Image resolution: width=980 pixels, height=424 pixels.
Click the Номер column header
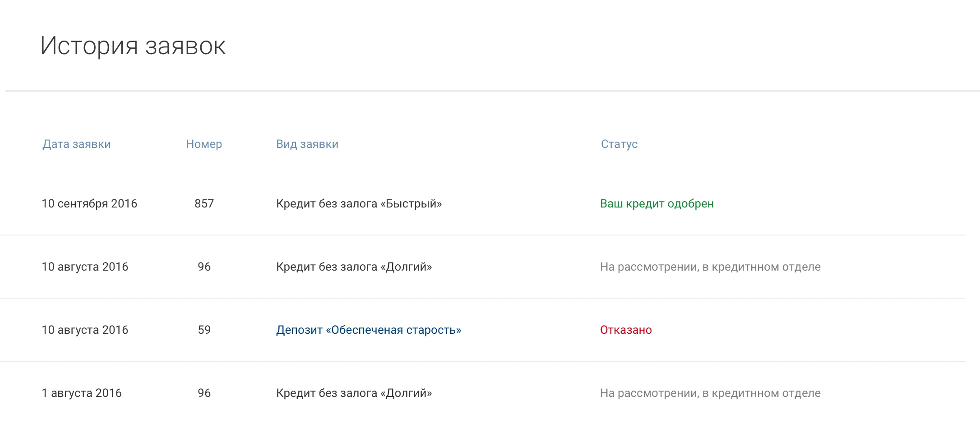[203, 144]
